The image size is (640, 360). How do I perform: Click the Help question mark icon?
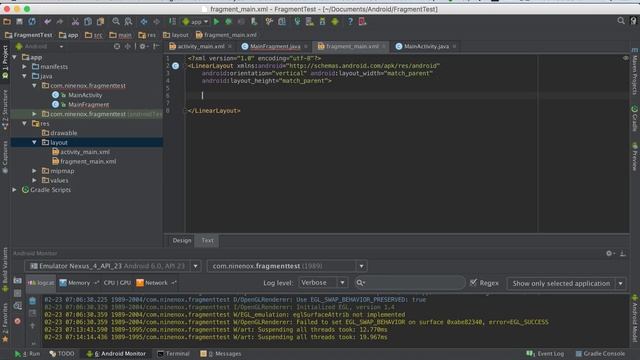(350, 21)
